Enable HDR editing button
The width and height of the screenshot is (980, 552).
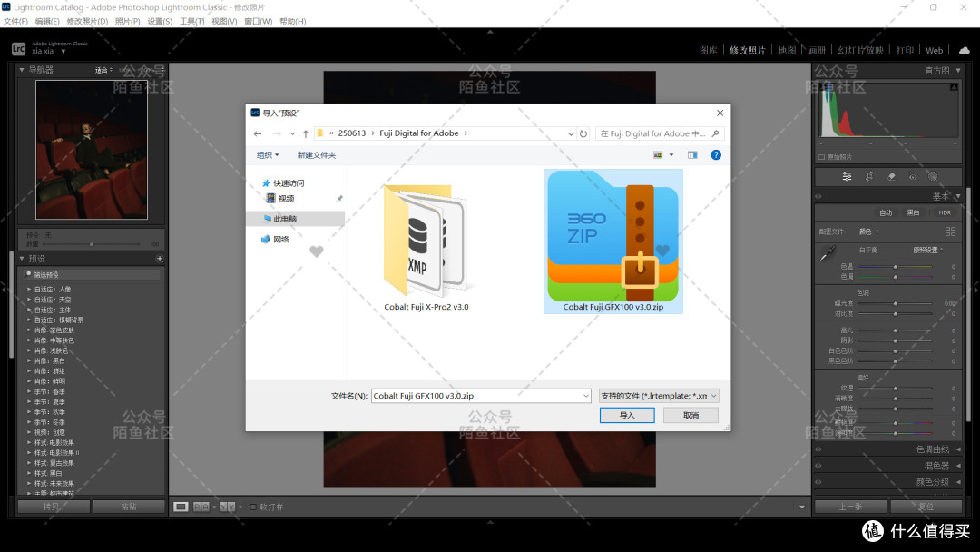pyautogui.click(x=945, y=212)
